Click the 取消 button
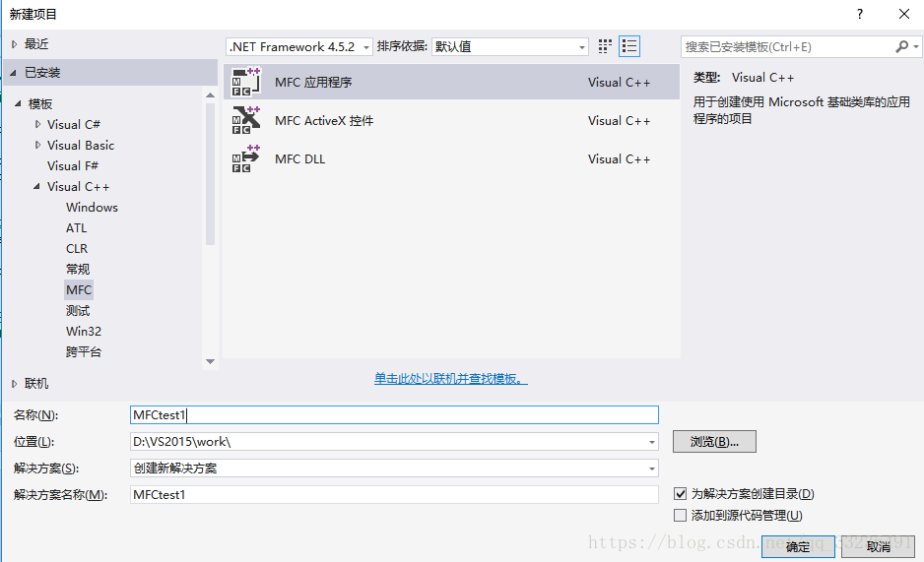Screen dimensions: 924x562 (878, 546)
